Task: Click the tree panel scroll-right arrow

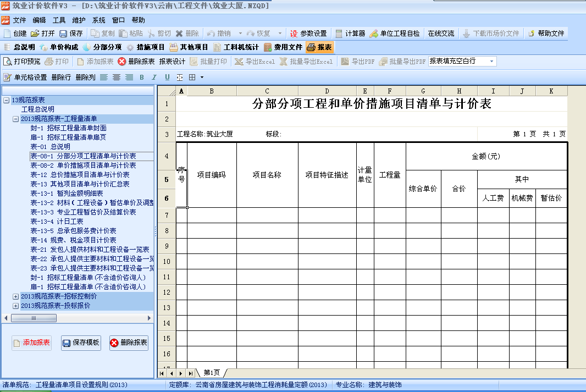Action: 149,318
